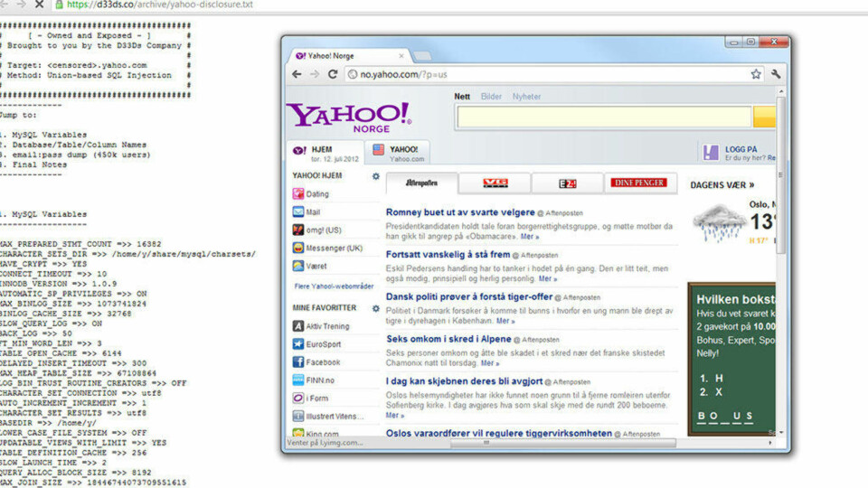Screen dimensions: 868x488
Task: Select the E24 news tab
Action: 568,183
